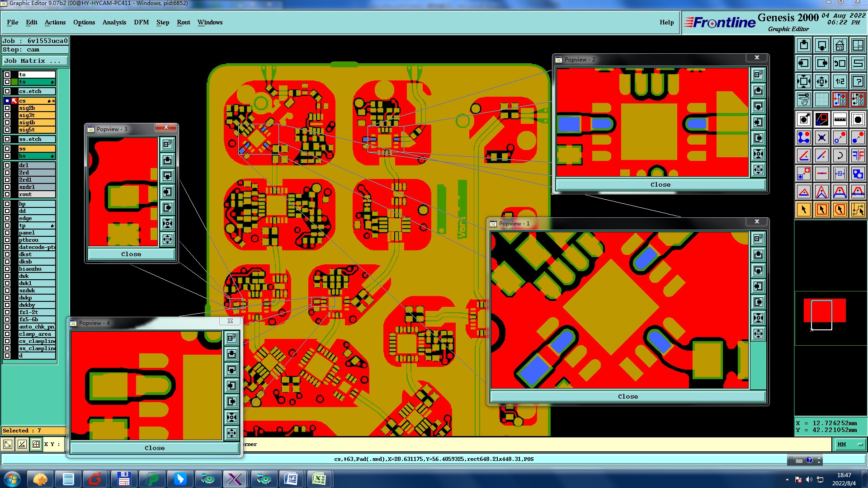
Task: Open the Job Matrix panel
Action: click(35, 61)
